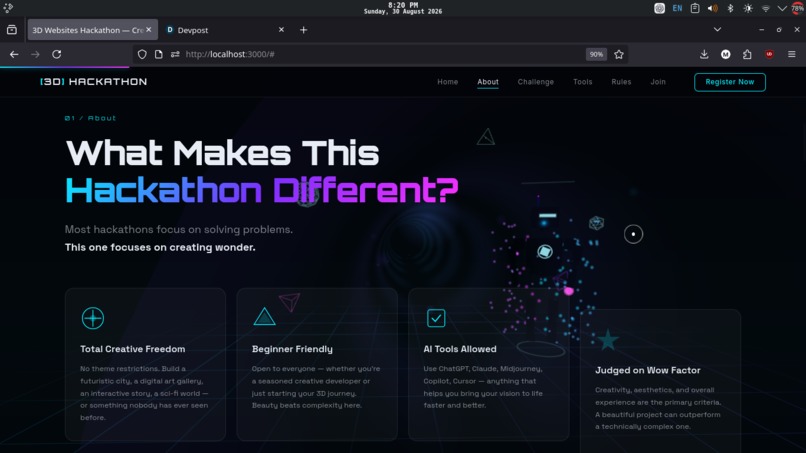Jump to the Rules nav link
This screenshot has height=453, width=806.
pyautogui.click(x=621, y=82)
